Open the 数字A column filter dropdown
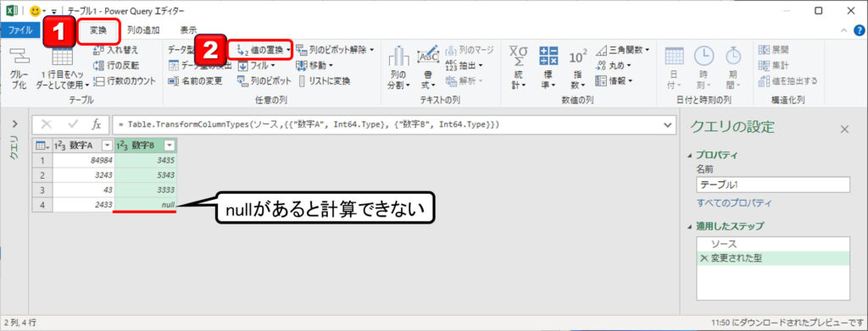Image resolution: width=868 pixels, height=331 pixels. 108,146
